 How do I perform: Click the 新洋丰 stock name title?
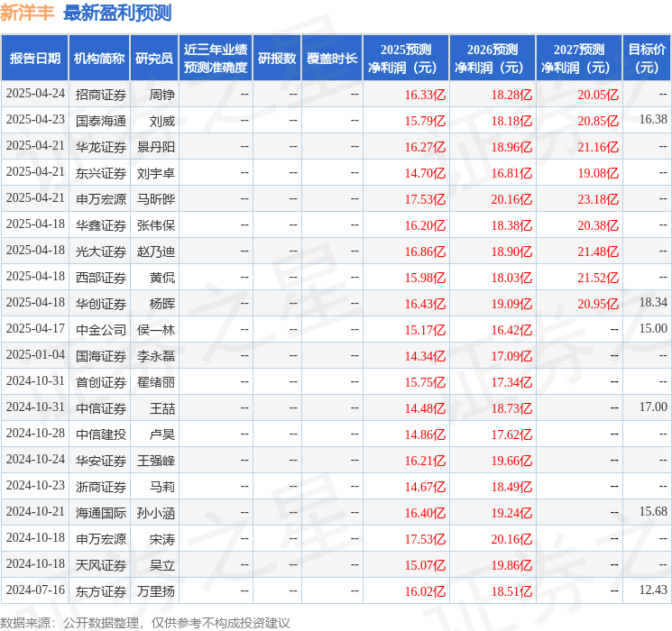pyautogui.click(x=27, y=13)
